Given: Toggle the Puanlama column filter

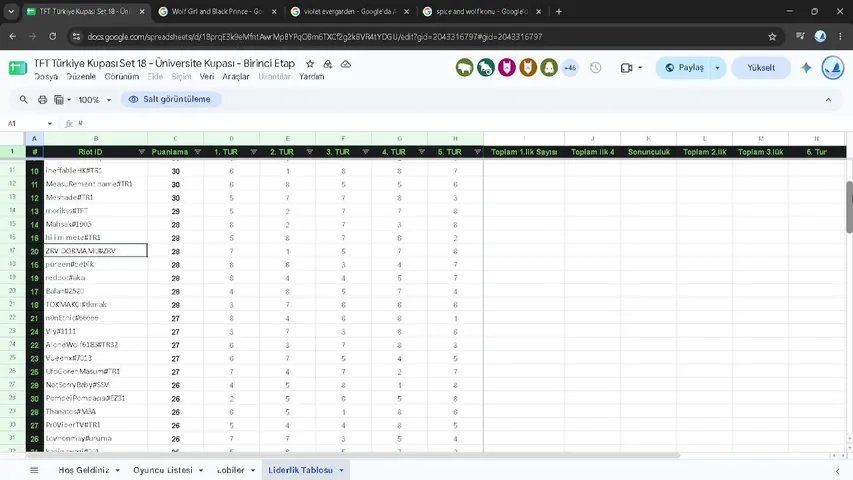Looking at the screenshot, I should pyautogui.click(x=197, y=152).
